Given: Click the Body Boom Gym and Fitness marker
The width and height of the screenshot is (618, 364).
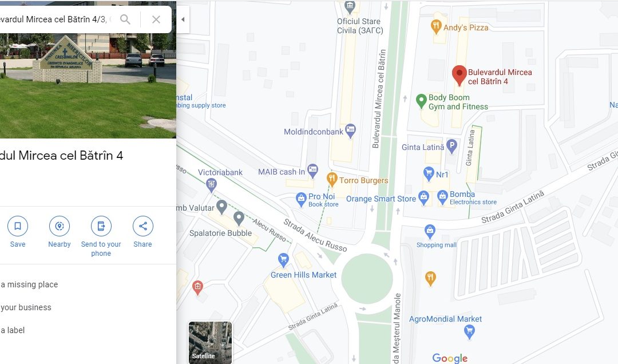Looking at the screenshot, I should pyautogui.click(x=421, y=101).
